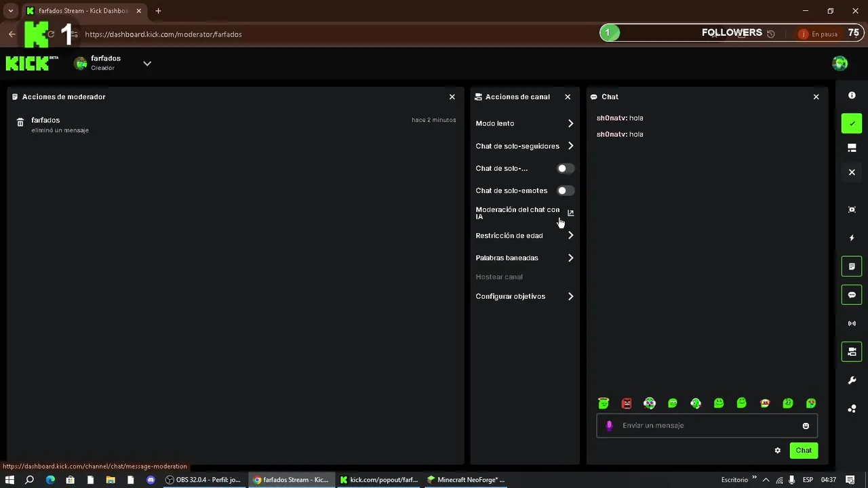The image size is (868, 488).
Task: Expand Chat de solo-seguidores options
Action: 570,146
